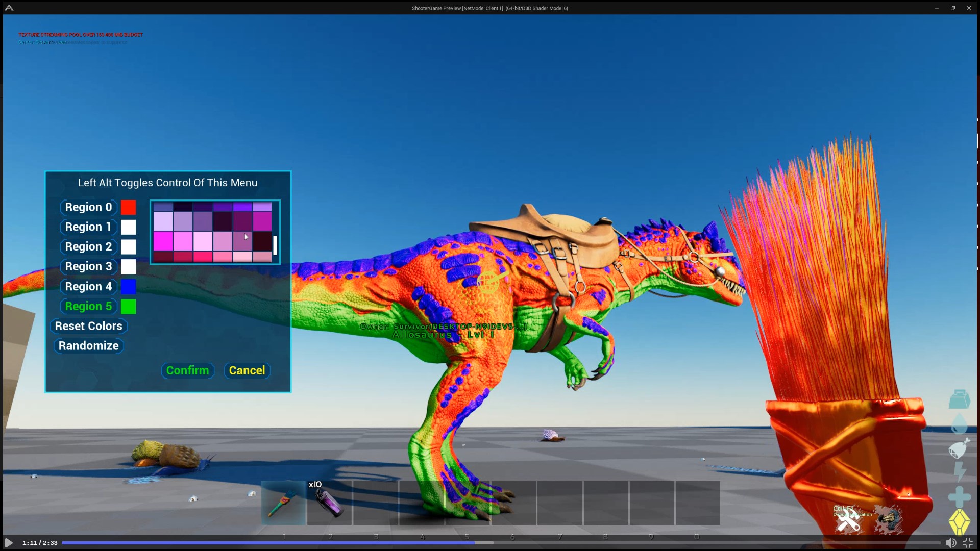Screen dimensions: 980x551
Task: Click the stamina lightning bolt icon
Action: point(960,471)
